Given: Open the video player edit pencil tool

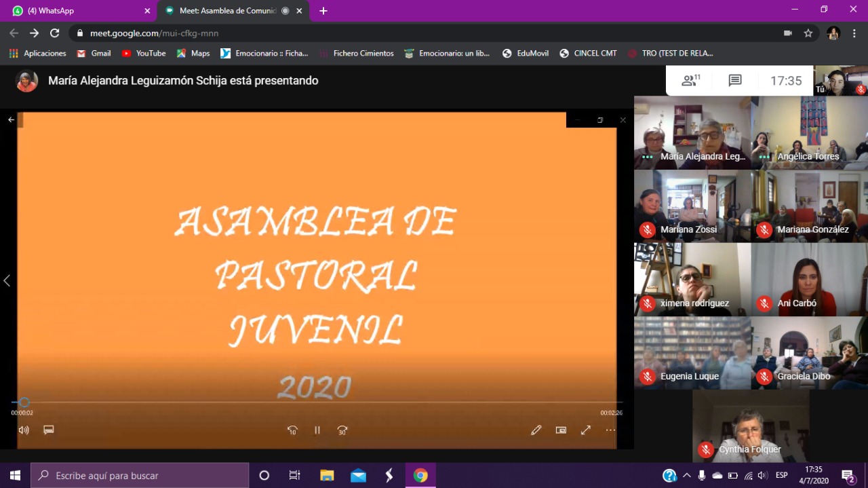Looking at the screenshot, I should 536,430.
